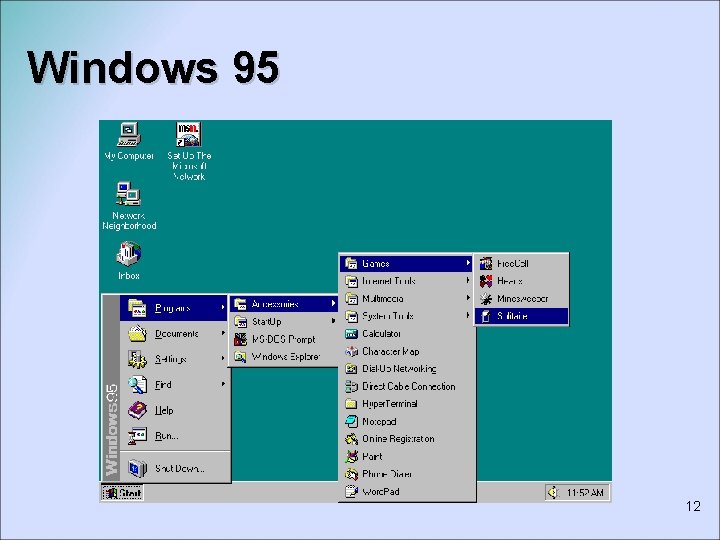The image size is (720, 540).
Task: Click the Settings gear icon
Action: pyautogui.click(x=137, y=359)
